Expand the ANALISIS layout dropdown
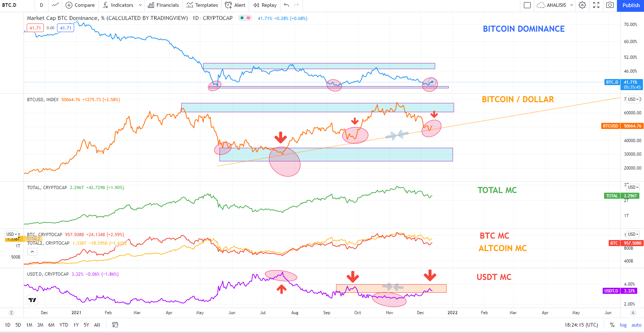Screen dimensions: 644x333 click(x=572, y=5)
